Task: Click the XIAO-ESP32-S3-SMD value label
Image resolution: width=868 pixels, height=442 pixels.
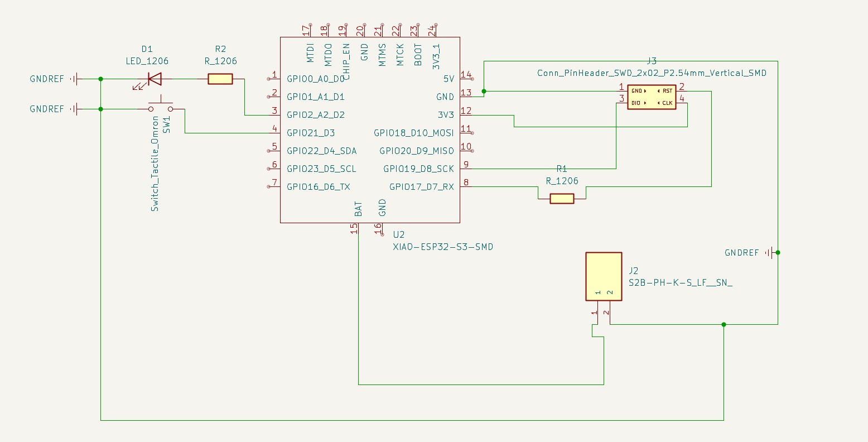Action: click(x=443, y=247)
